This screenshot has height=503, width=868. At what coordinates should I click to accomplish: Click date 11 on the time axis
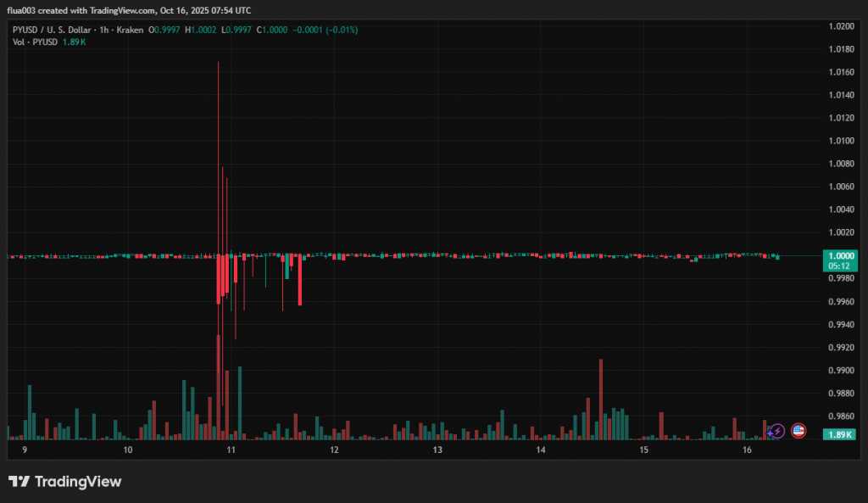pyautogui.click(x=231, y=450)
